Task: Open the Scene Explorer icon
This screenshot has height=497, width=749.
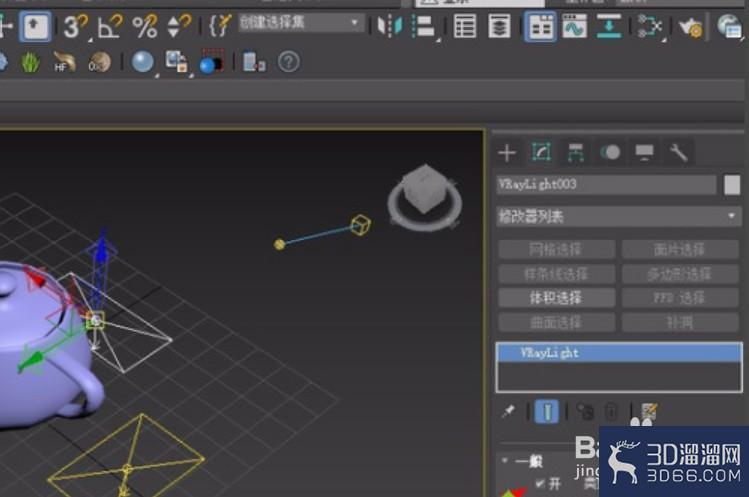Action: coord(465,26)
